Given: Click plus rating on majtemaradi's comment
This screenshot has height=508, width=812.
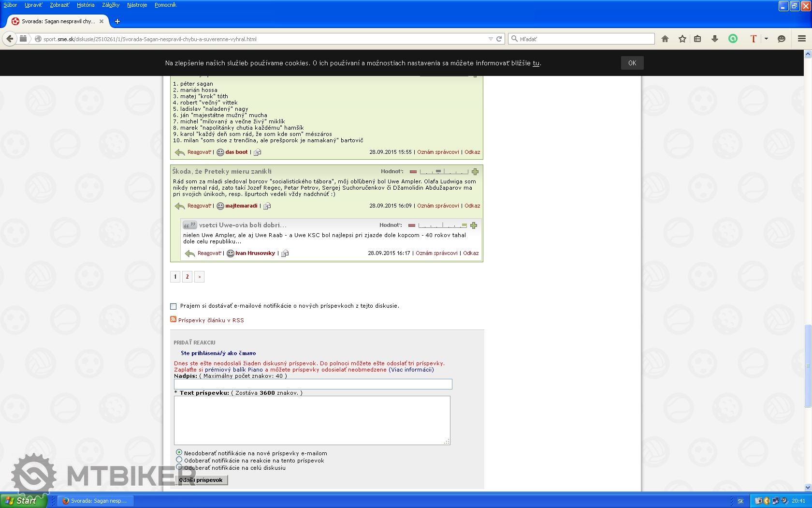Looking at the screenshot, I should click(475, 172).
